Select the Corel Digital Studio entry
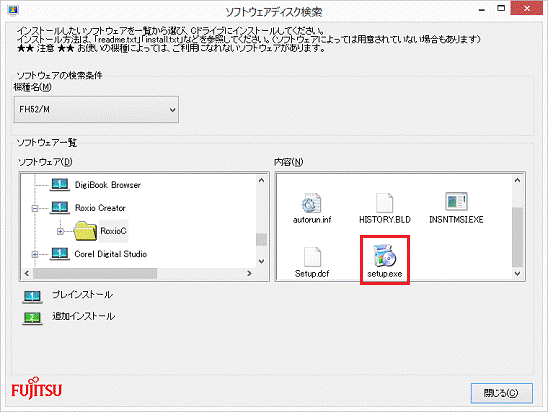The width and height of the screenshot is (548, 412). [110, 254]
